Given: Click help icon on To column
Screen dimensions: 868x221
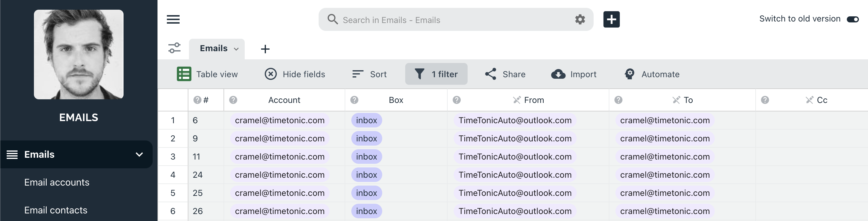Looking at the screenshot, I should pyautogui.click(x=618, y=100).
